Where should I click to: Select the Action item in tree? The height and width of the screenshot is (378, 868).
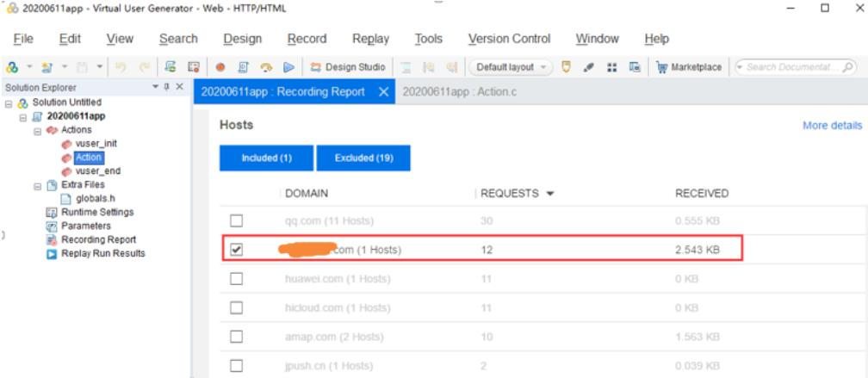click(89, 158)
